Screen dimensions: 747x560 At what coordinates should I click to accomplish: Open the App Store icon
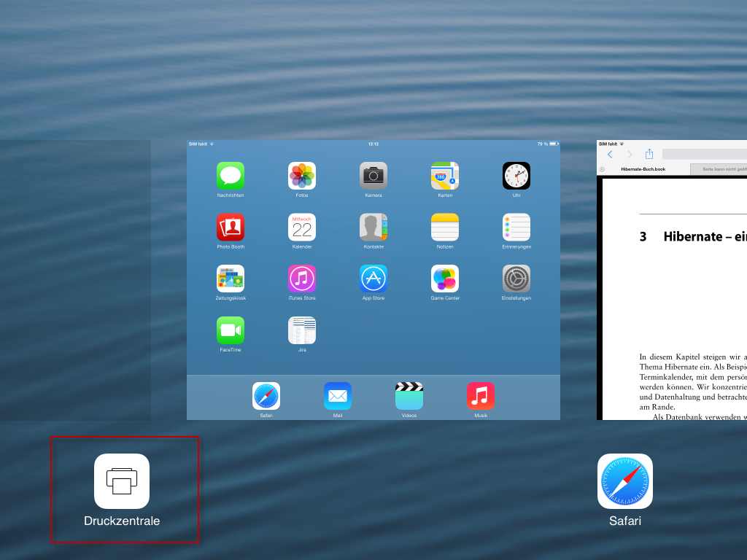tap(373, 279)
